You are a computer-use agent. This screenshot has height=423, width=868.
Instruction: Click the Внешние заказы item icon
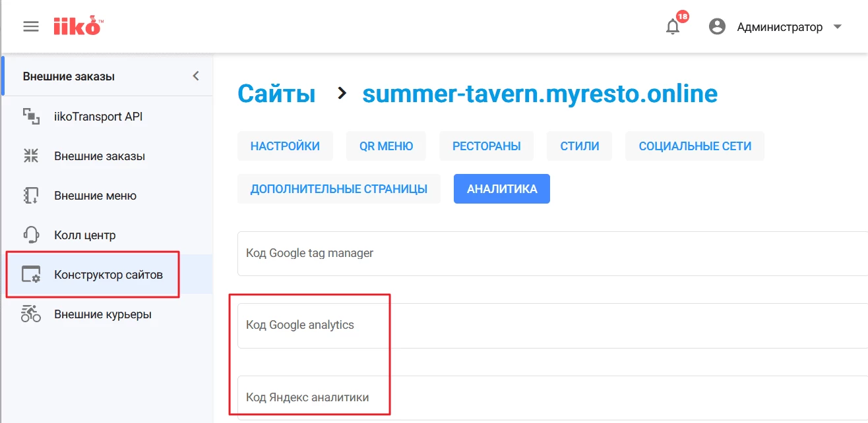click(x=31, y=156)
